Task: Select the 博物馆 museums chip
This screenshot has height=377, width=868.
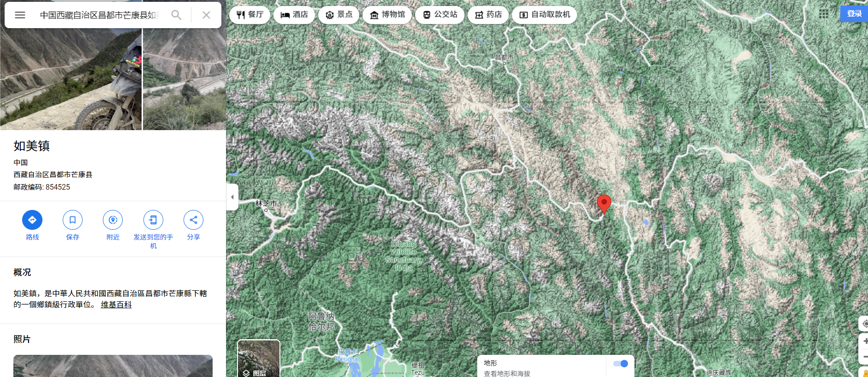Action: 387,15
